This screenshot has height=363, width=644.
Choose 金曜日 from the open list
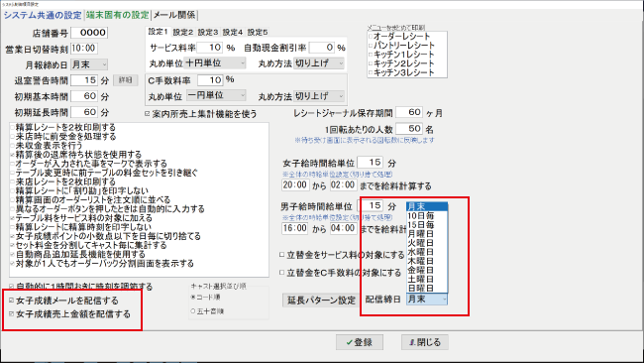(427, 270)
